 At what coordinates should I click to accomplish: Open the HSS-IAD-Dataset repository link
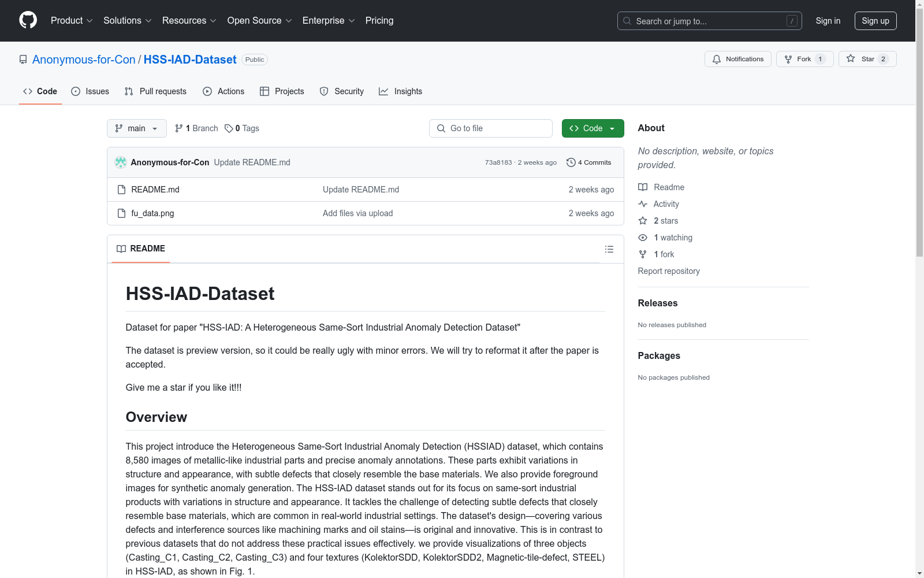pyautogui.click(x=190, y=60)
